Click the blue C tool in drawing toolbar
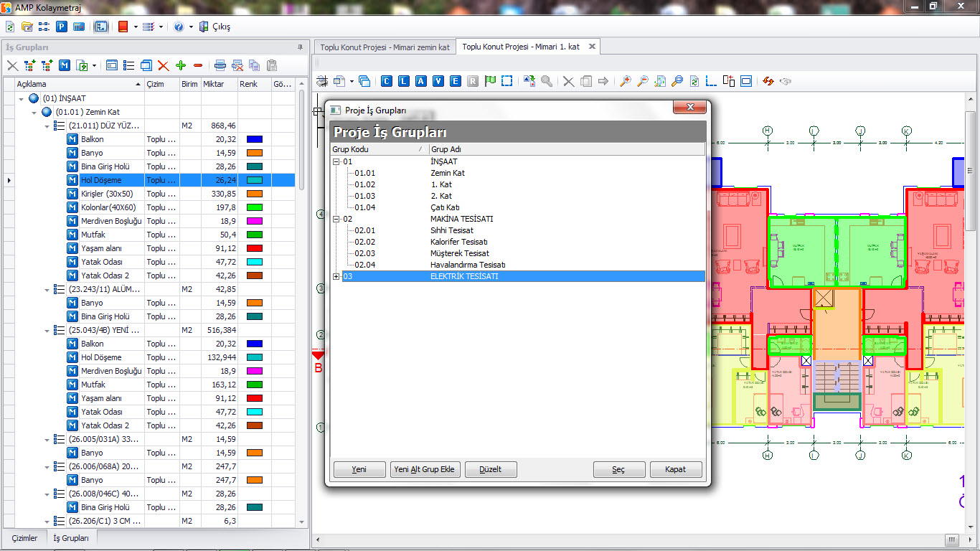 387,81
